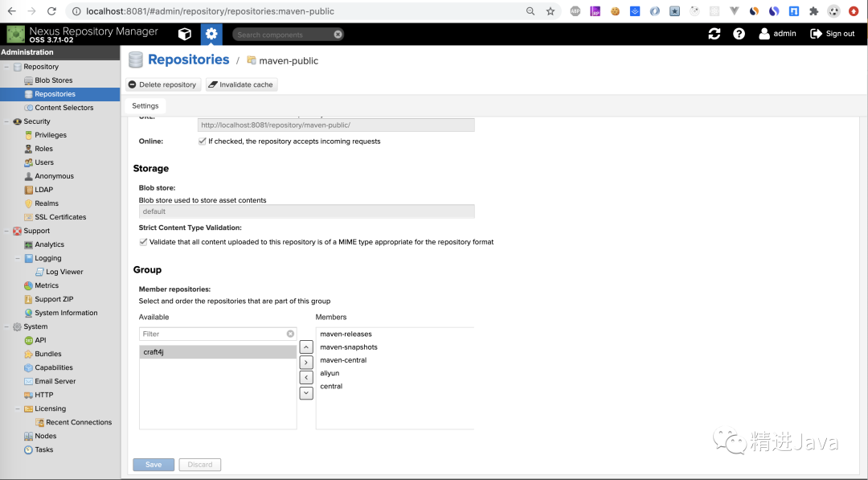
Task: Click the Refresh icon in the header
Action: 714,34
